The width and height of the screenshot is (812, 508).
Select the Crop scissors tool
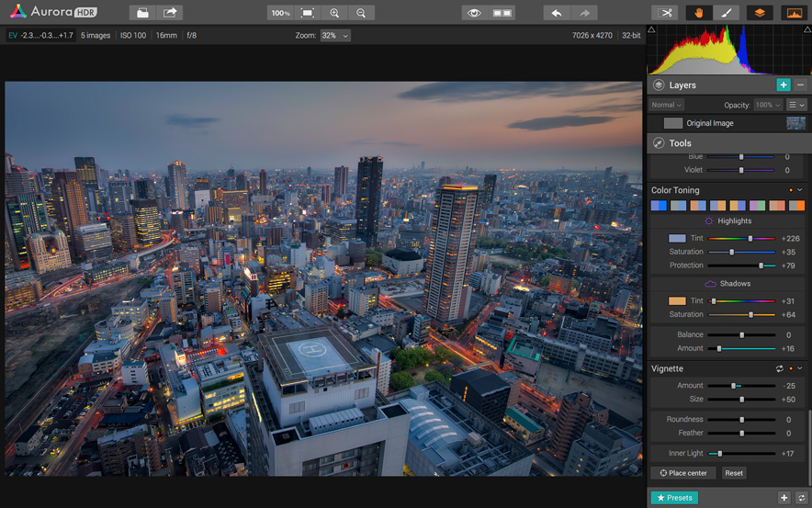[x=666, y=13]
